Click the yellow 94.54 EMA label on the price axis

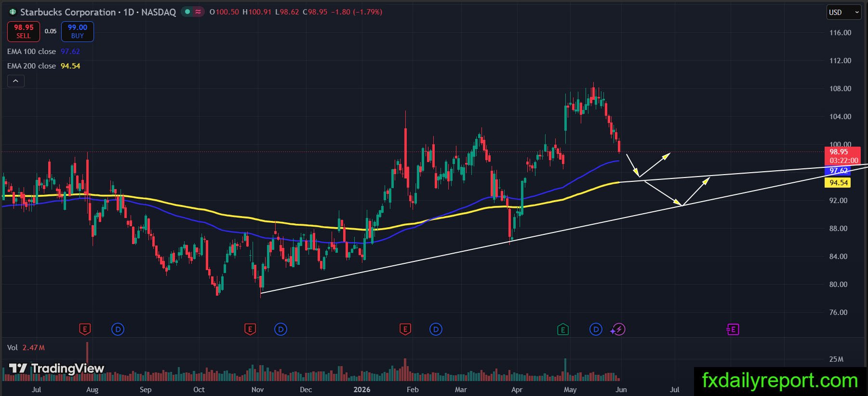pyautogui.click(x=839, y=183)
